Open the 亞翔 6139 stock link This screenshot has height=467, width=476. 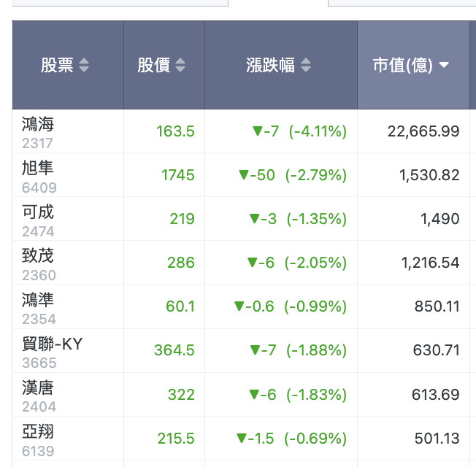[38, 440]
